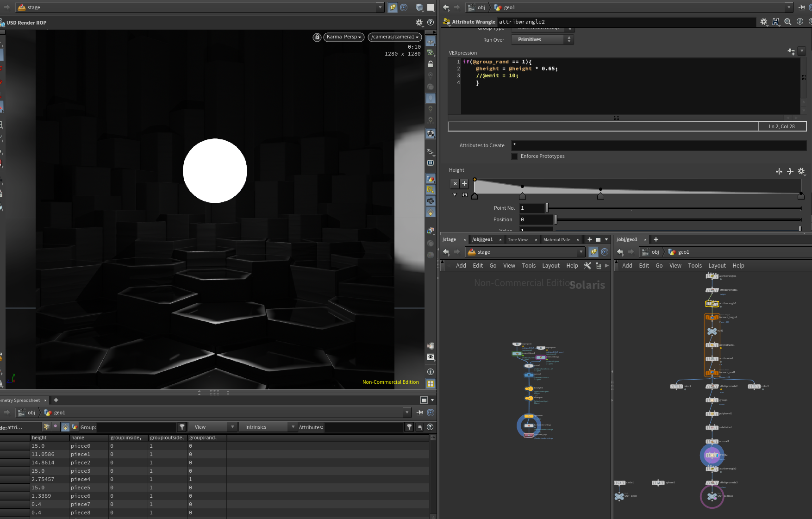
Task: Click the obj breadcrumb in the parameter pane path
Action: (x=477, y=7)
